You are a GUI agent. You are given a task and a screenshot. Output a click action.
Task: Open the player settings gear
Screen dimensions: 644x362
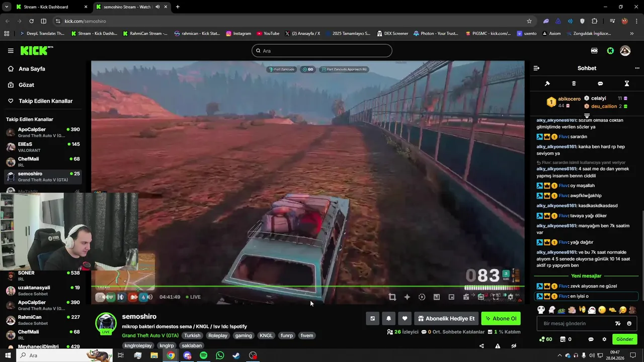tap(510, 297)
